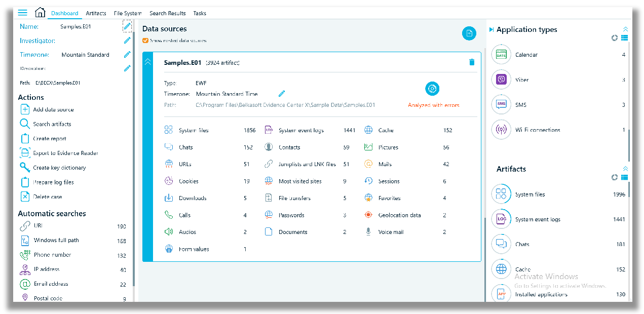
Task: Open IP address automatic search
Action: tap(73, 269)
